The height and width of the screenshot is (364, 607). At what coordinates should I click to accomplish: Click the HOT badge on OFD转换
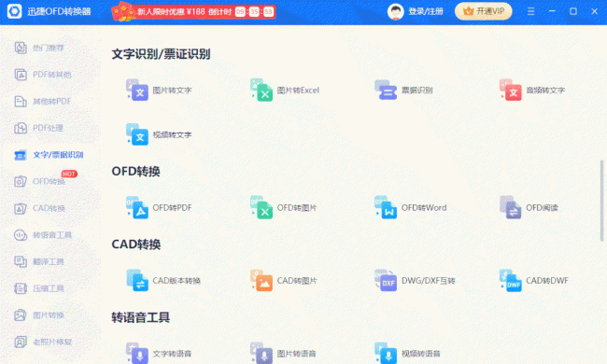pos(69,174)
